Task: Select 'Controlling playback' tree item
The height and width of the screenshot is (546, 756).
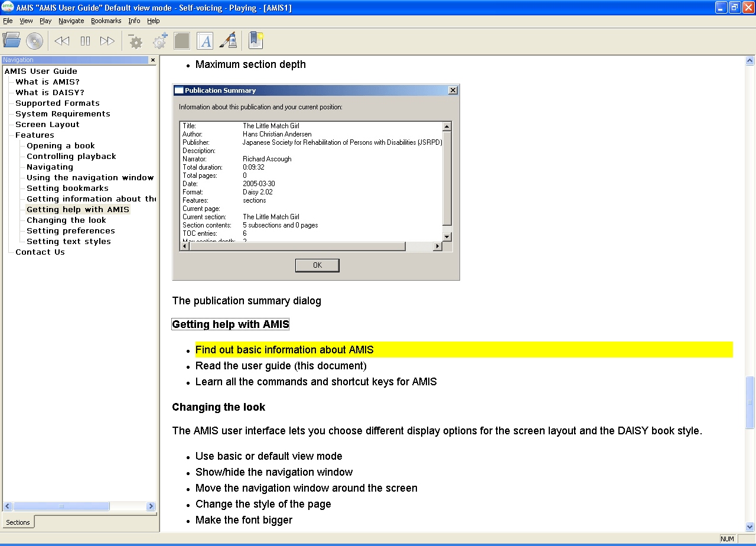Action: point(71,156)
